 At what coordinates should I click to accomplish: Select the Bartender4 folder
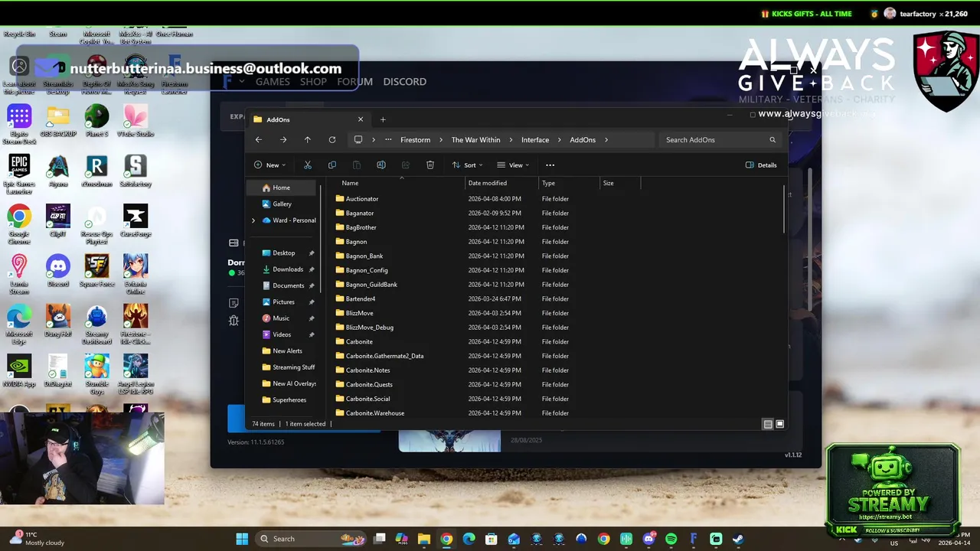(360, 299)
